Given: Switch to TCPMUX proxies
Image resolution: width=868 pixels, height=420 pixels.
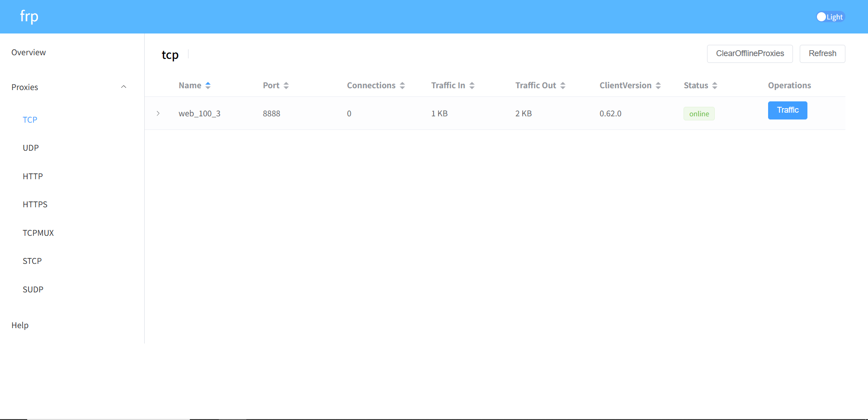Looking at the screenshot, I should pos(38,233).
